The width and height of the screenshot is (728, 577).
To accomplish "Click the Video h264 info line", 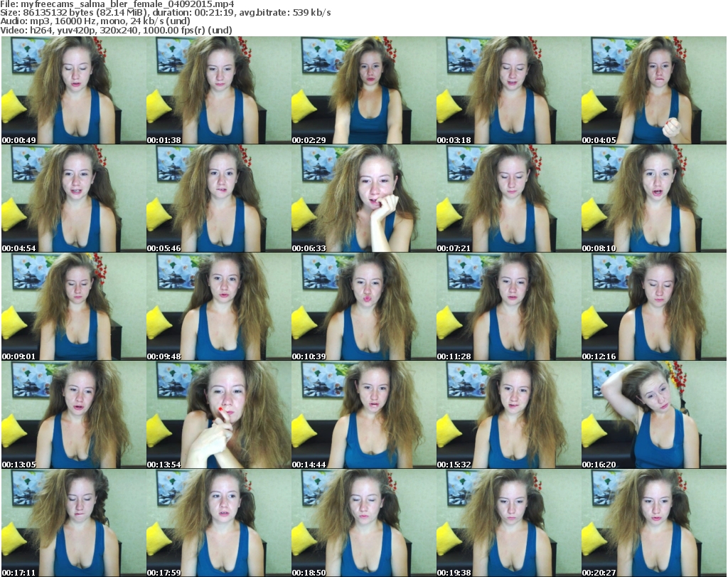I will tap(116, 30).
